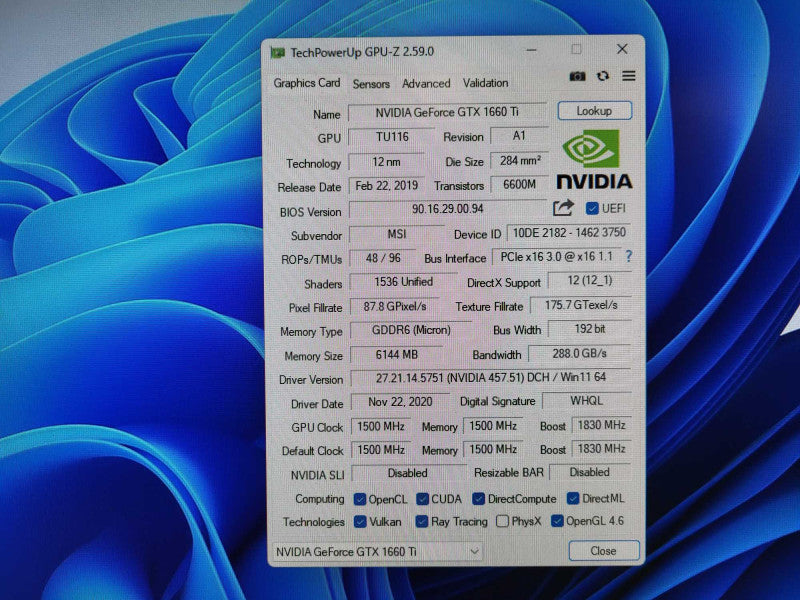Click the Bandwidth field 288.0 GB/s
This screenshot has width=800, height=600.
tap(580, 353)
